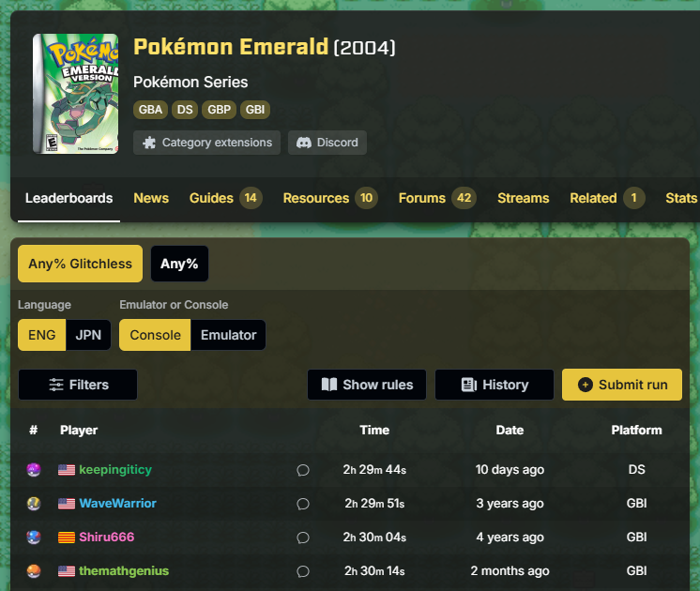Click the puzzle piece icon in Category extensions
Screen dimensions: 700x591
coord(149,143)
